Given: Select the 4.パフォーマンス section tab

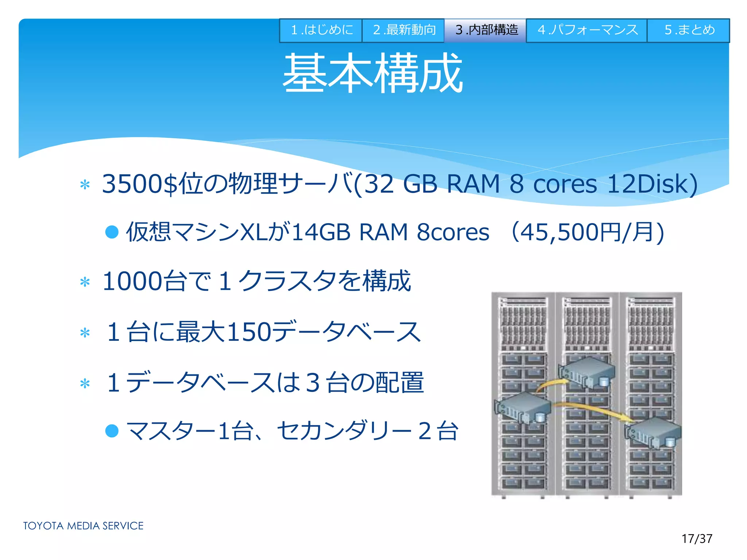Looking at the screenshot, I should pyautogui.click(x=587, y=30).
